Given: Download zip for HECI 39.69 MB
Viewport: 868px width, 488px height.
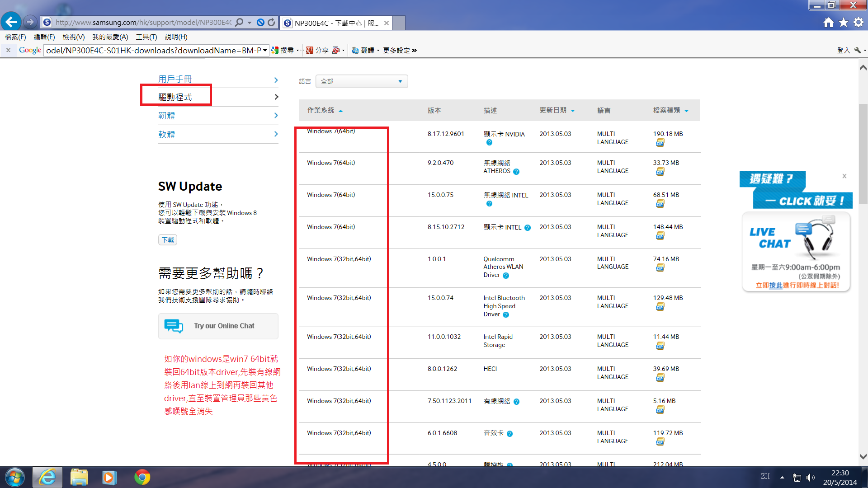Looking at the screenshot, I should coord(660,378).
